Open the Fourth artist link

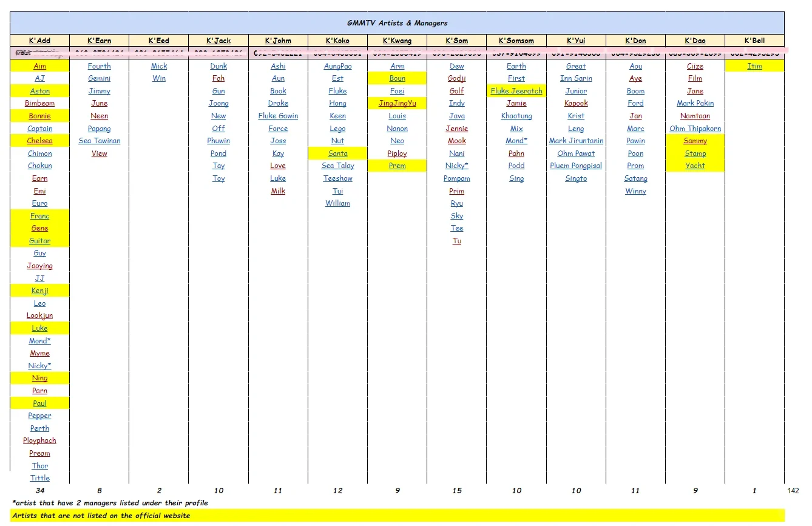(x=100, y=66)
